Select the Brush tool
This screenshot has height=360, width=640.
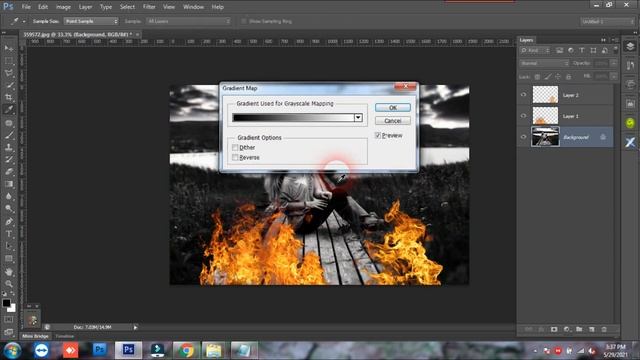coord(9,135)
